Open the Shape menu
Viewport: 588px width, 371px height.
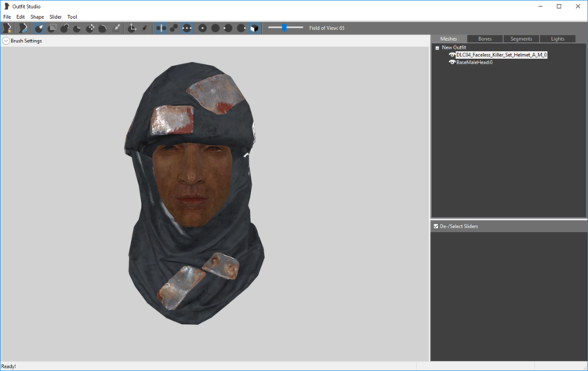[37, 17]
